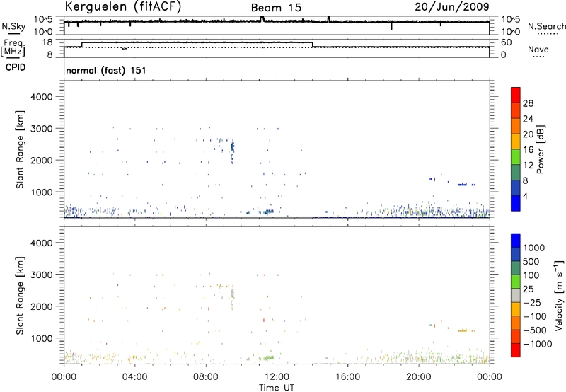
Task: Click the "4" Power colorbar label
Action: (x=526, y=196)
